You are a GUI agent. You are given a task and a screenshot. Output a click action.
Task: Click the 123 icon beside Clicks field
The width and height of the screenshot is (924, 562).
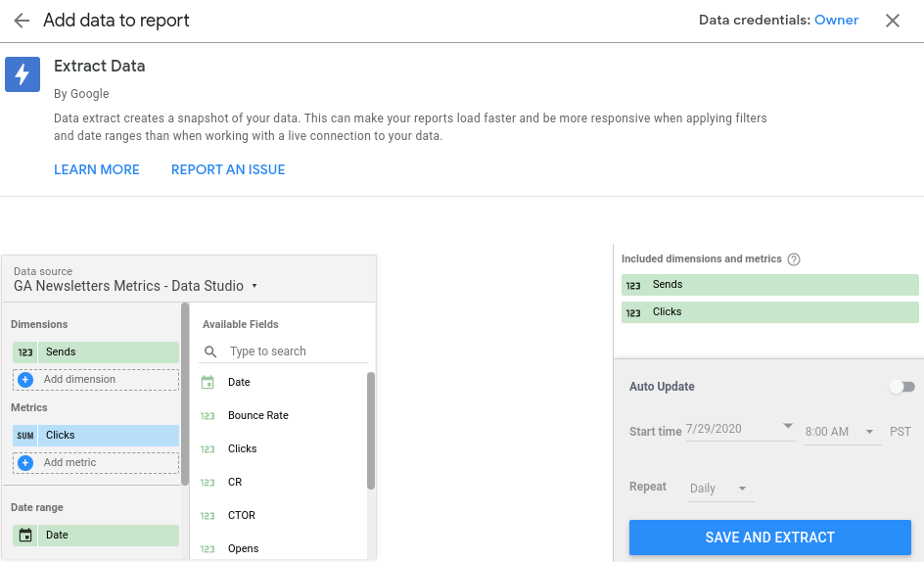coord(208,449)
